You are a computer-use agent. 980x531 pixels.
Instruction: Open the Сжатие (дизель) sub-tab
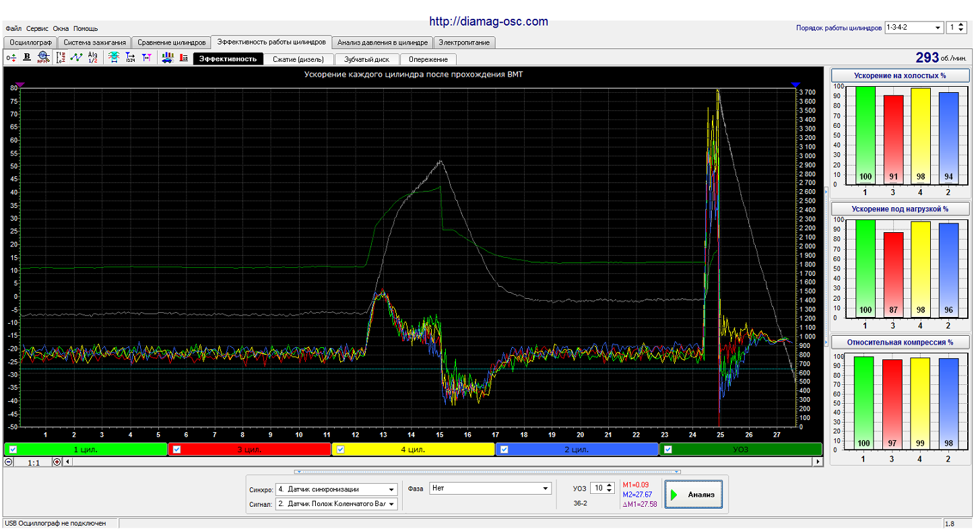pyautogui.click(x=298, y=59)
